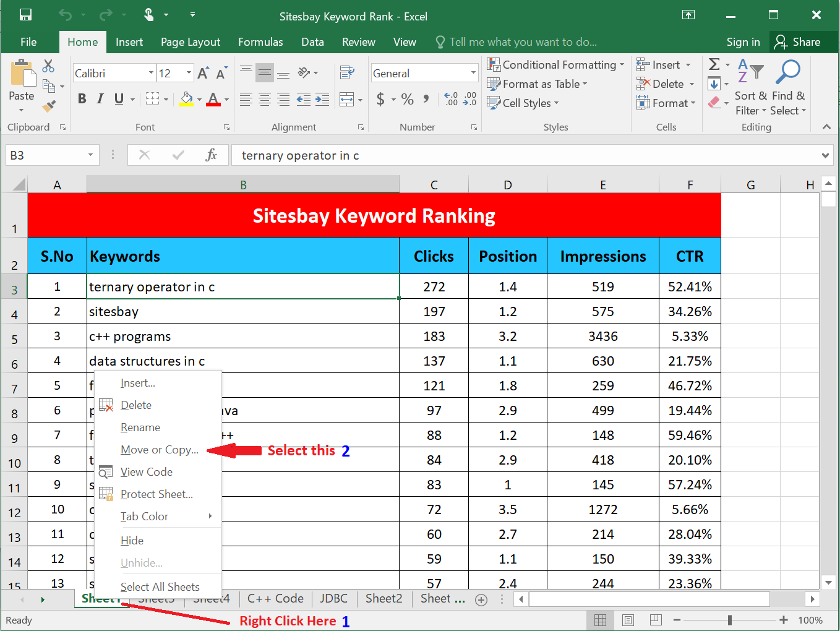Click AutoSum sigma icon
840x631 pixels.
coord(714,64)
